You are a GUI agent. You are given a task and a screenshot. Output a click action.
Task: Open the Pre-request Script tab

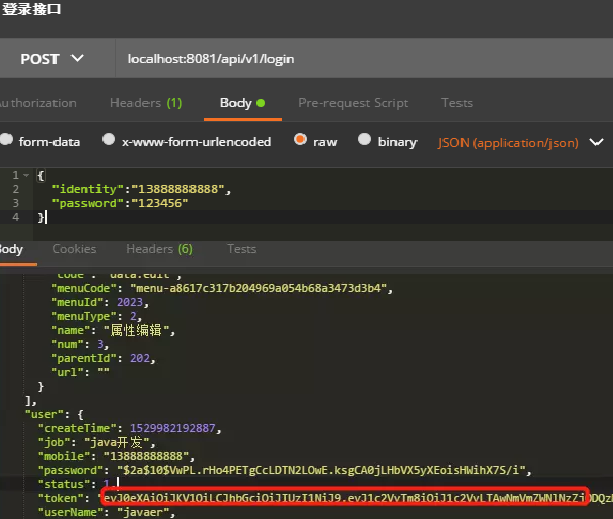coord(353,103)
